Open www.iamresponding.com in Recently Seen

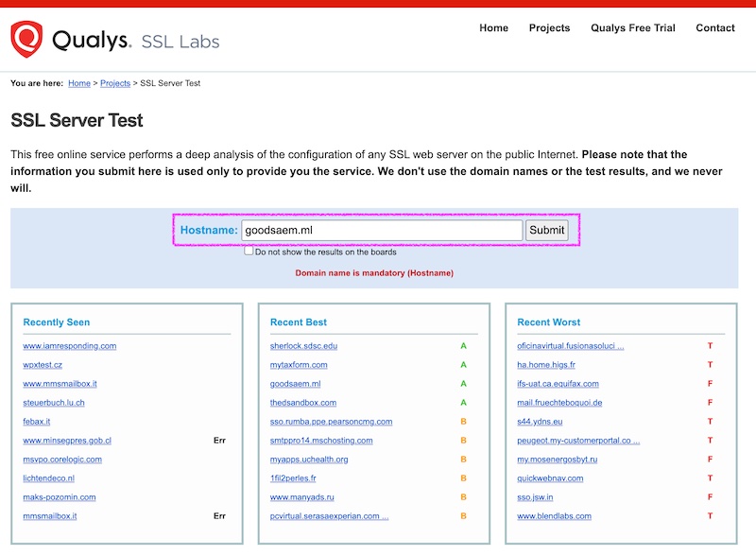pos(69,346)
